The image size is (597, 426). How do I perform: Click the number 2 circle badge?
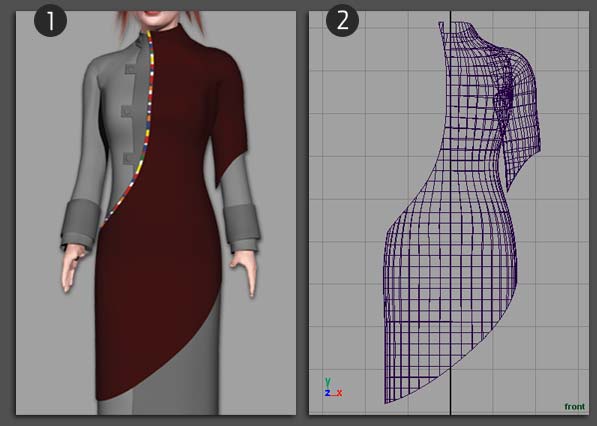coord(342,20)
